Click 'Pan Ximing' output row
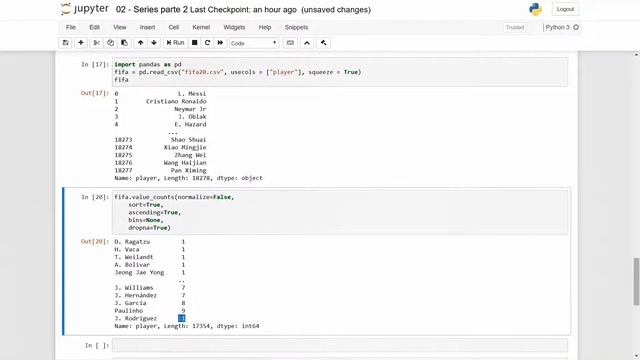640x360 pixels. click(x=160, y=170)
